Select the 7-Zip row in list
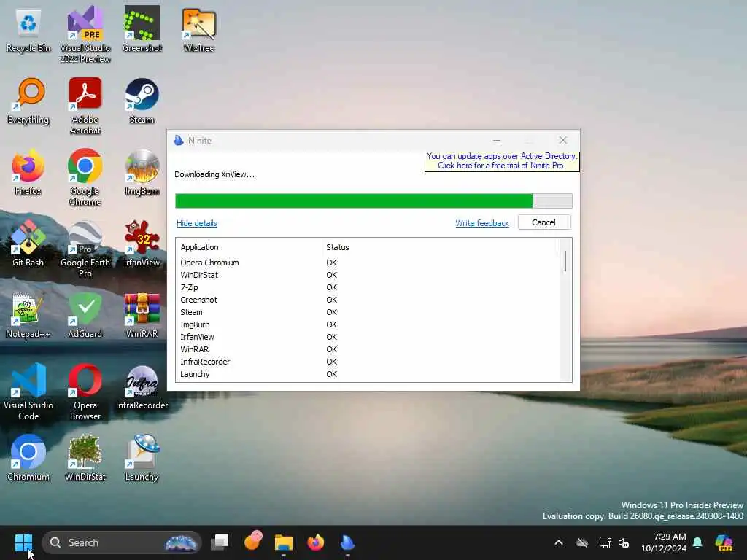 coord(367,287)
